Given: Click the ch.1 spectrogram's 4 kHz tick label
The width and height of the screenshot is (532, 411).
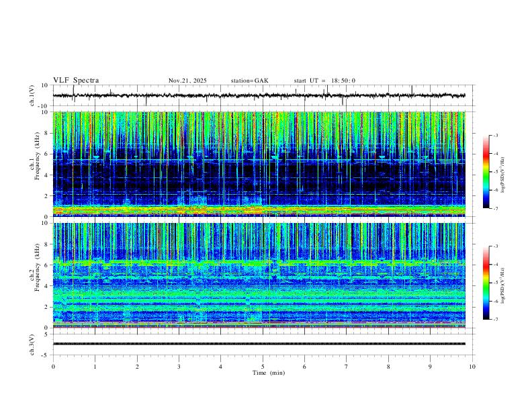Looking at the screenshot, I should click(47, 175).
